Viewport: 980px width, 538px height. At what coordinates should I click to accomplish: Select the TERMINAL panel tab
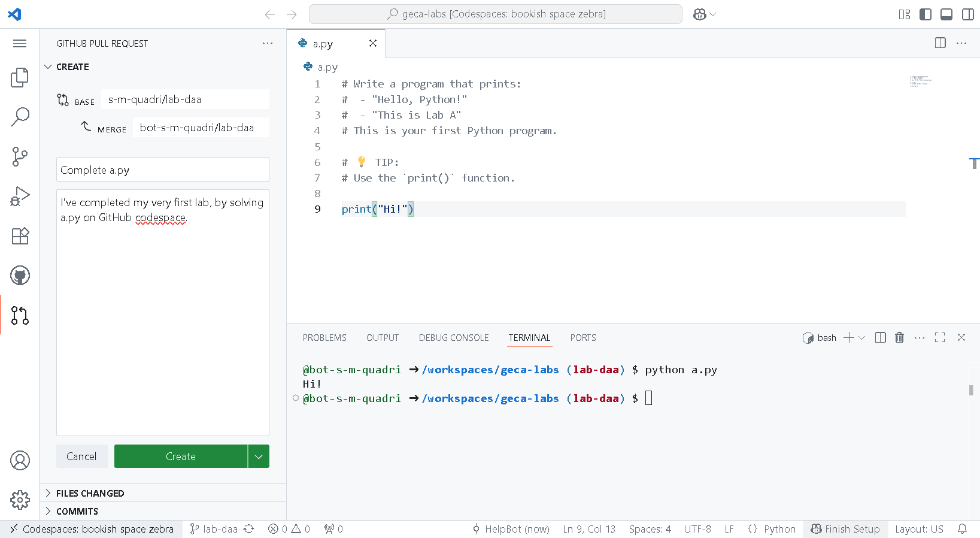click(529, 338)
